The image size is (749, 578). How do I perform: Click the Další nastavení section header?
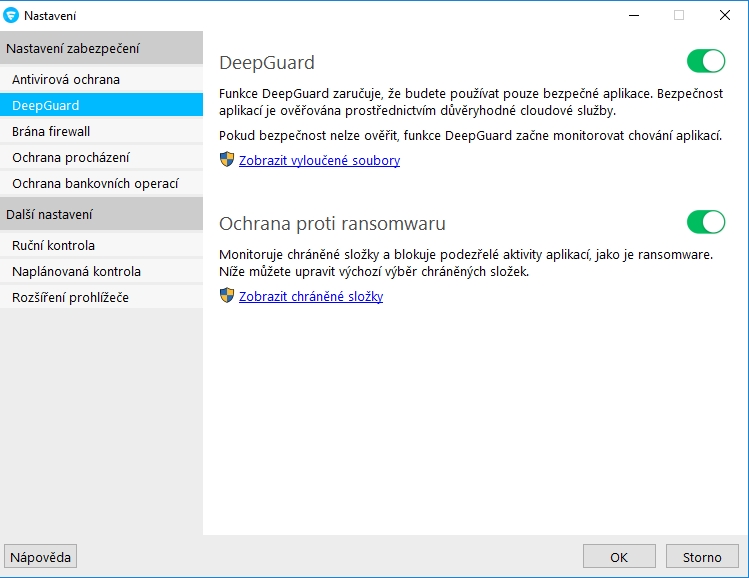coord(101,214)
